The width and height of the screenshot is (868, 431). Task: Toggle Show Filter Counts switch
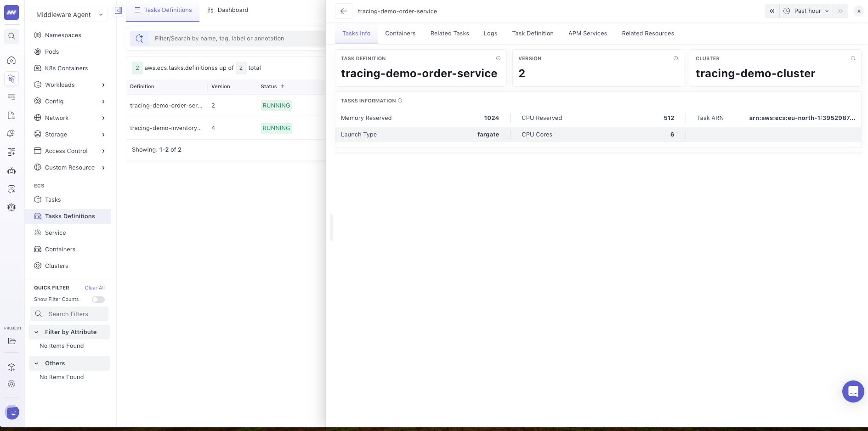click(x=98, y=300)
